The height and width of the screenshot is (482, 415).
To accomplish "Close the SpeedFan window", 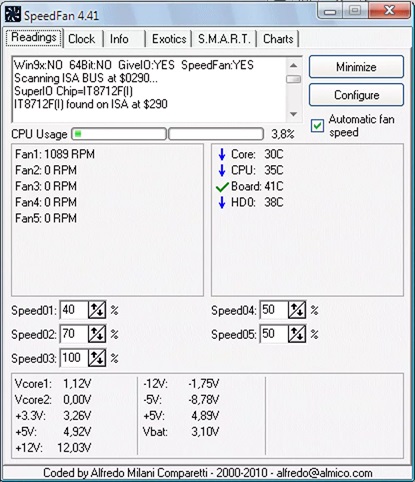I will click(x=389, y=11).
